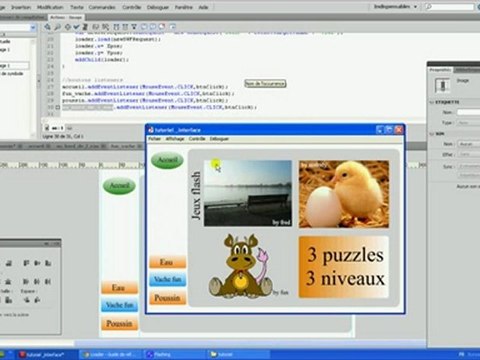Open the Insertion menu

(21, 7)
